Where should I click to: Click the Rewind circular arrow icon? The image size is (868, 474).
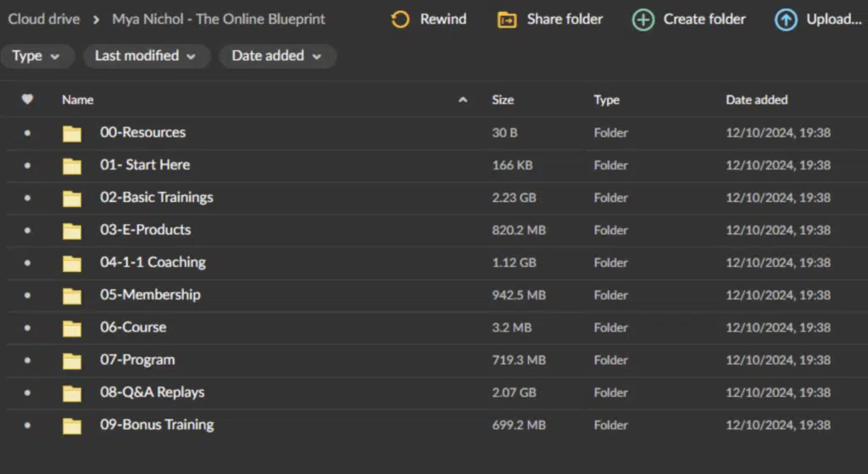[400, 20]
